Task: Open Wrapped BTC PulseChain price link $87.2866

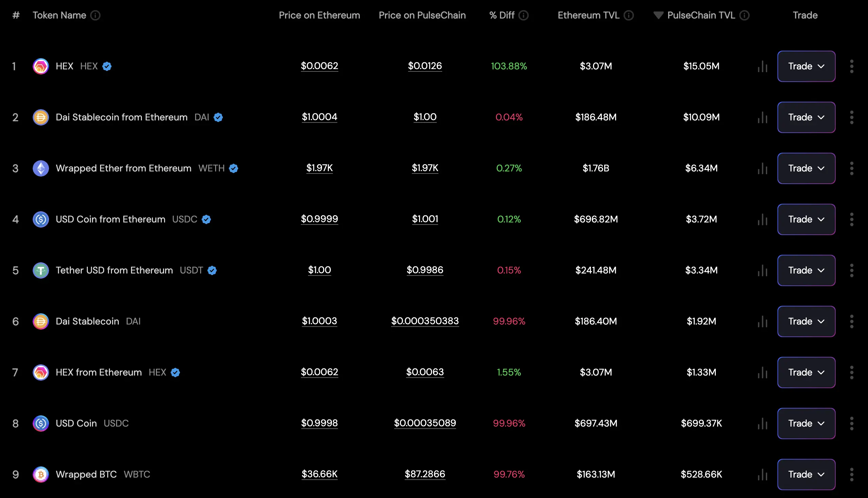Action: point(425,474)
